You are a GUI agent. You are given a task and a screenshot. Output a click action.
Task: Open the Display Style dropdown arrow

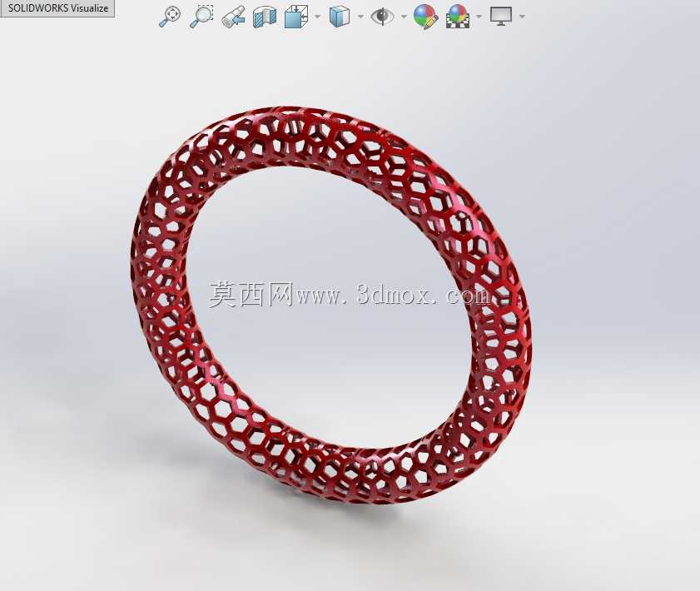(360, 17)
